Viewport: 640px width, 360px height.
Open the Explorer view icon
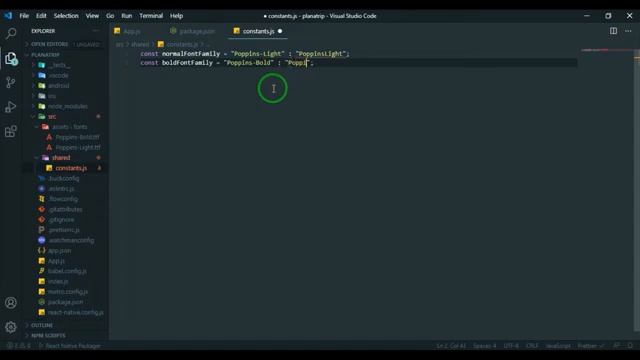[x=11, y=58]
